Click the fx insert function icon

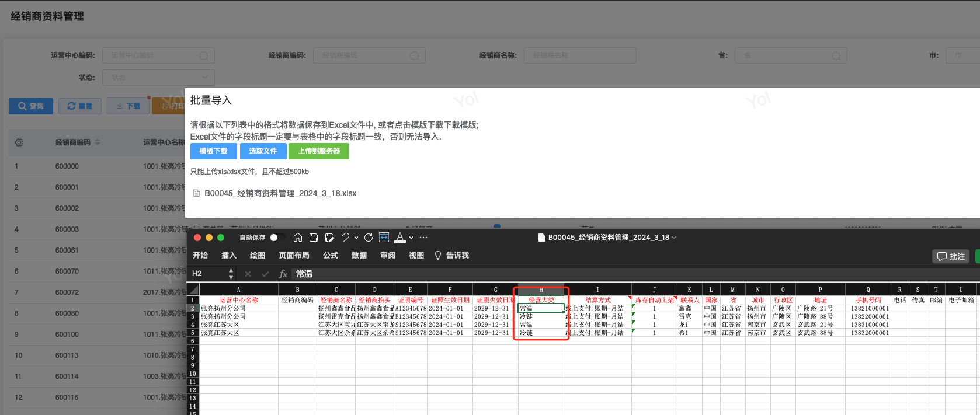point(283,274)
